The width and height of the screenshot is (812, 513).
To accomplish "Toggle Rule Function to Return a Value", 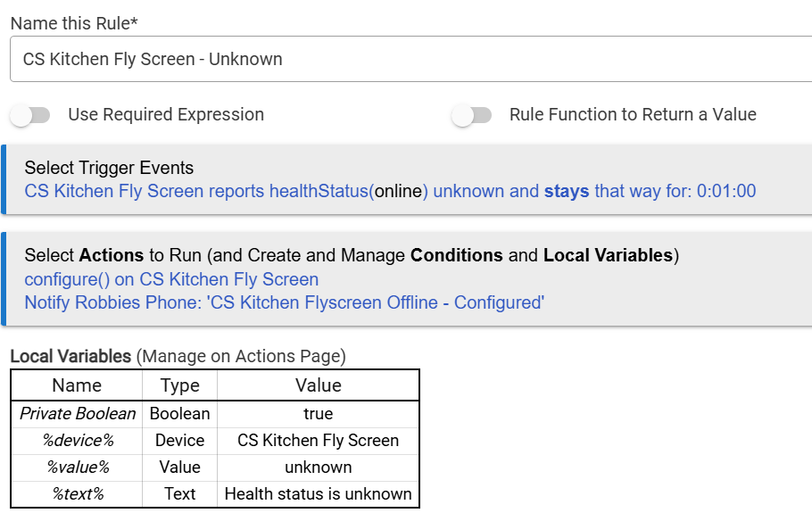I will click(x=471, y=115).
